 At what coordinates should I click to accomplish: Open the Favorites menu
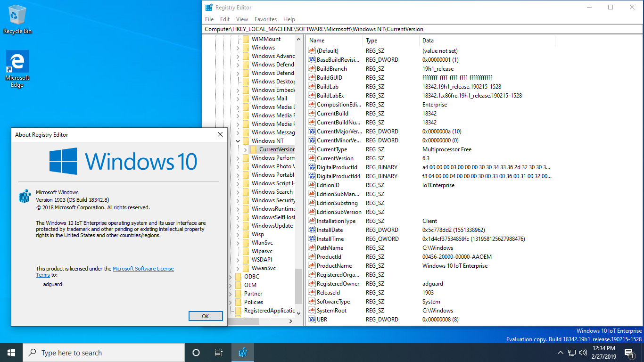pos(265,19)
